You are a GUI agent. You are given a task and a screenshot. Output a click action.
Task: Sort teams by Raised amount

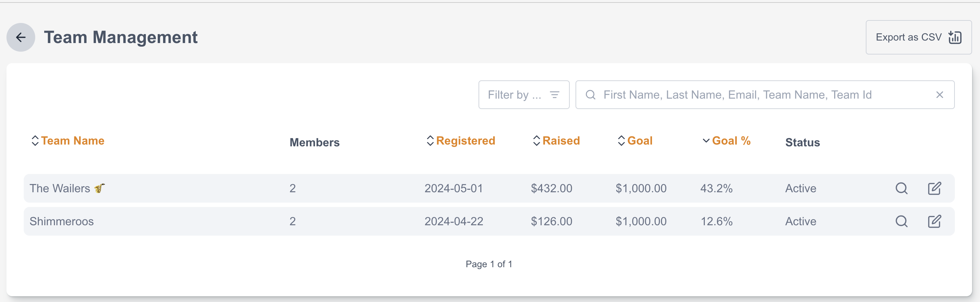[561, 141]
